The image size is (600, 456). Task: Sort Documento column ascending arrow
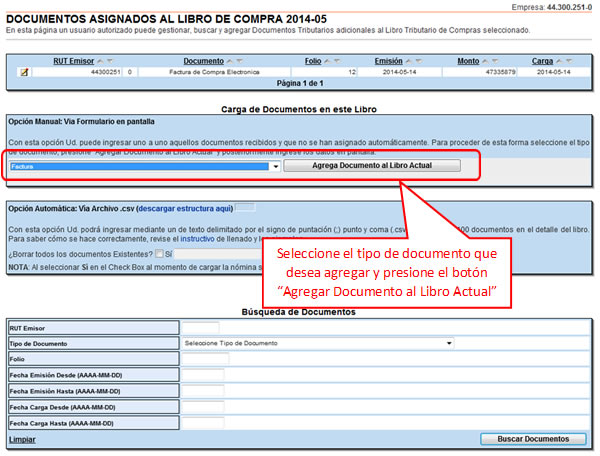pos(230,61)
